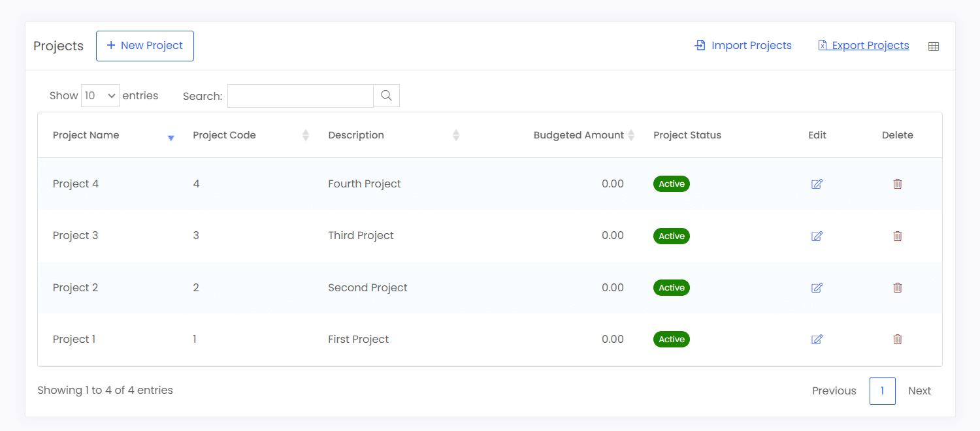
Task: Sort by Description column arrows
Action: [x=456, y=135]
